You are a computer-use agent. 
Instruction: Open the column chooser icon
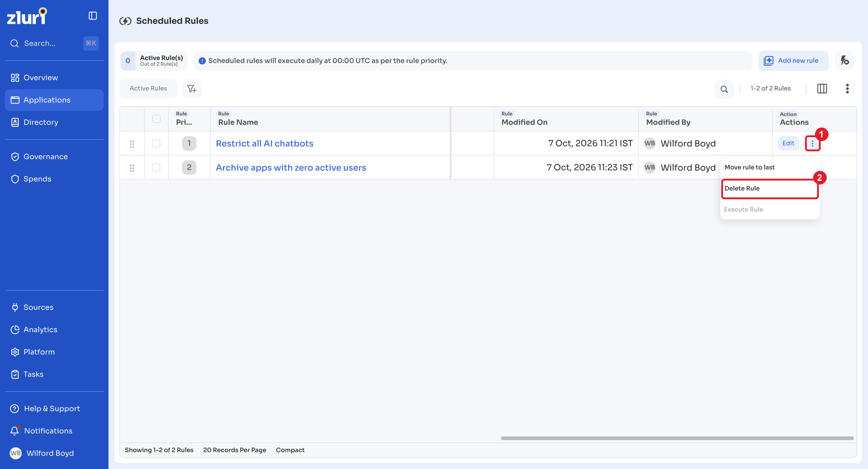click(x=822, y=89)
